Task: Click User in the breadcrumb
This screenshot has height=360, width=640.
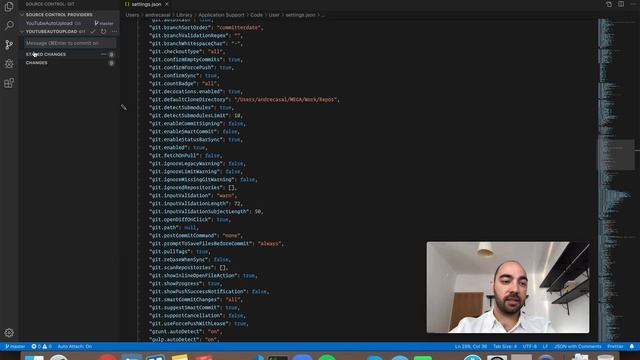Action: (x=274, y=15)
